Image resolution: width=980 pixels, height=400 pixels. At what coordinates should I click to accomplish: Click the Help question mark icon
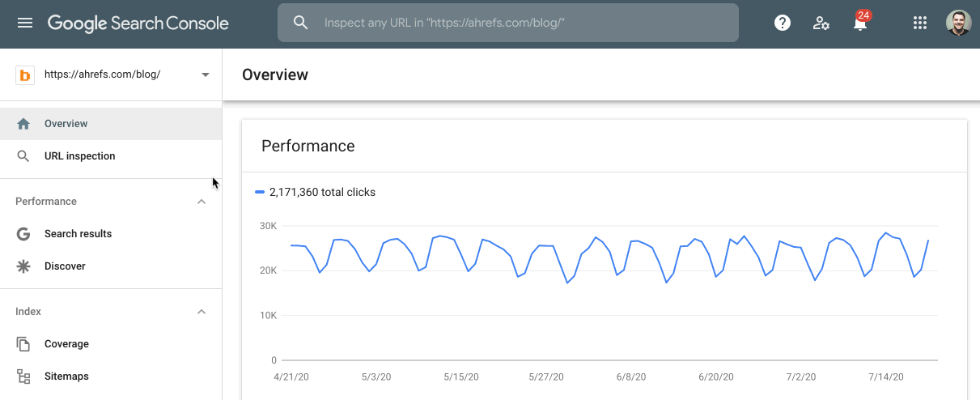pos(782,23)
